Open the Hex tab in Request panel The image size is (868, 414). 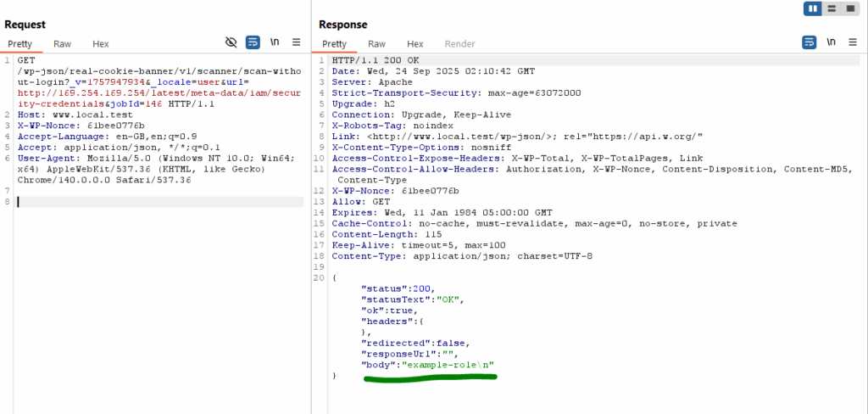[101, 43]
